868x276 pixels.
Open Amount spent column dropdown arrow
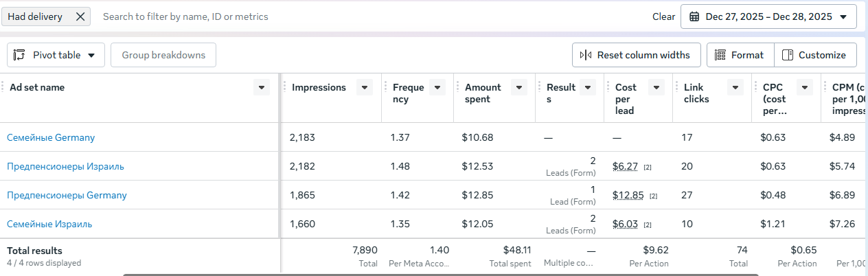point(519,87)
